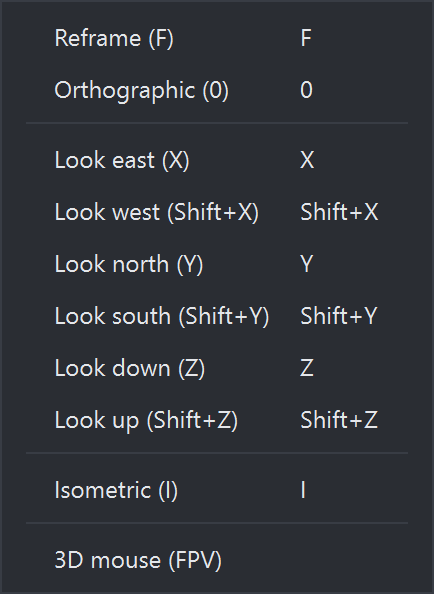Click the 0 shortcut hint beside Orthographic
Screen dimensions: 434x594
[306, 90]
